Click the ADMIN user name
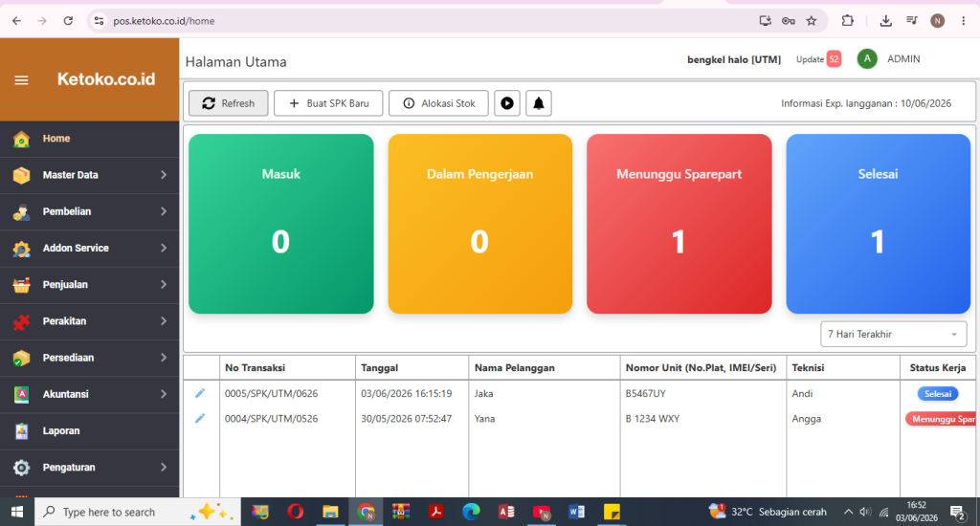 903,58
